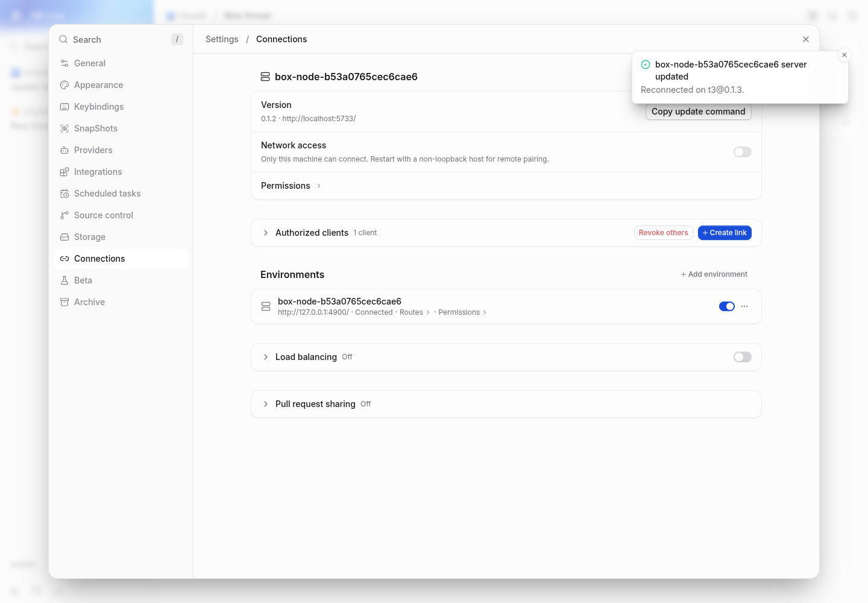
Task: Go to Appearance settings
Action: point(121,85)
